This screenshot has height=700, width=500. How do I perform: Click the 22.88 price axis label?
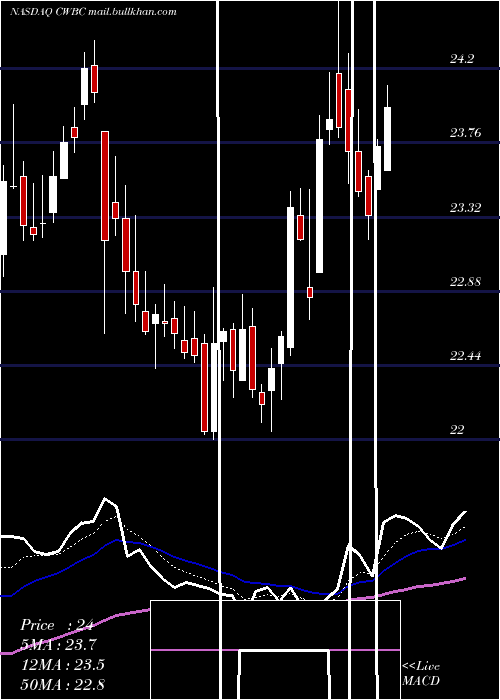coord(466,281)
